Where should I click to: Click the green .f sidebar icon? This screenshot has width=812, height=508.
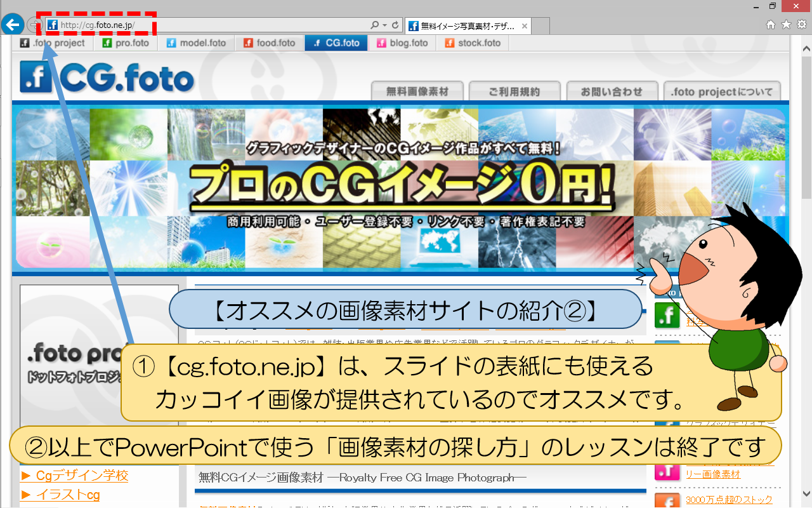pyautogui.click(x=667, y=315)
